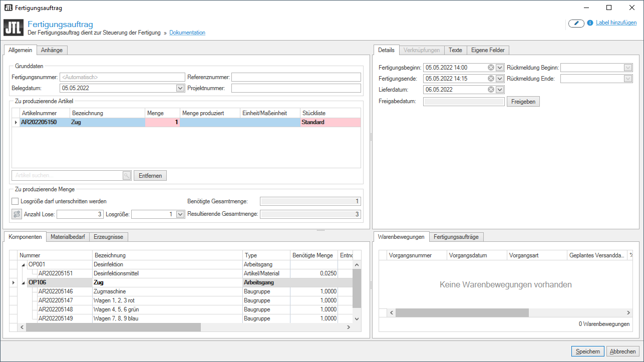Collapse the OP106 Zug tree node
644x362 pixels.
23,282
